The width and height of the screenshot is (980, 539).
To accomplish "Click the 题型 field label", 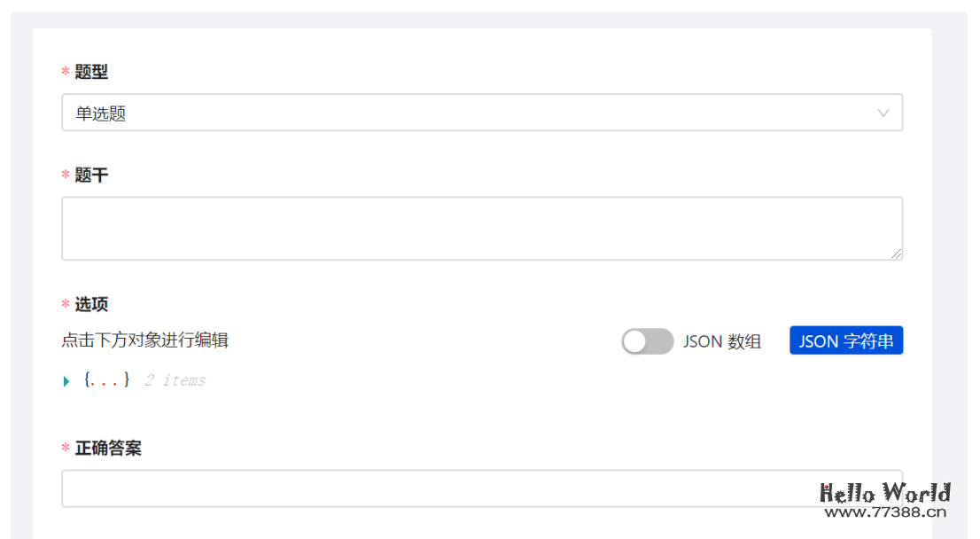I will click(x=91, y=72).
